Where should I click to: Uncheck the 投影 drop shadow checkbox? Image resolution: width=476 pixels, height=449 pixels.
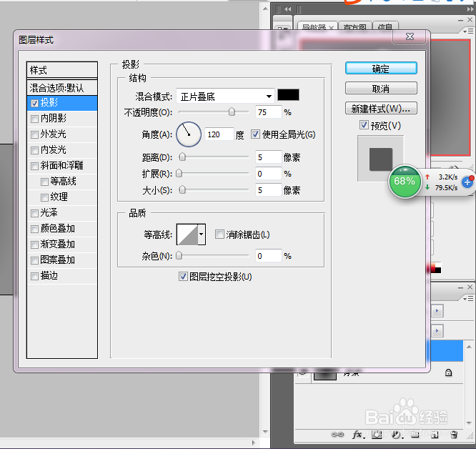tap(34, 103)
